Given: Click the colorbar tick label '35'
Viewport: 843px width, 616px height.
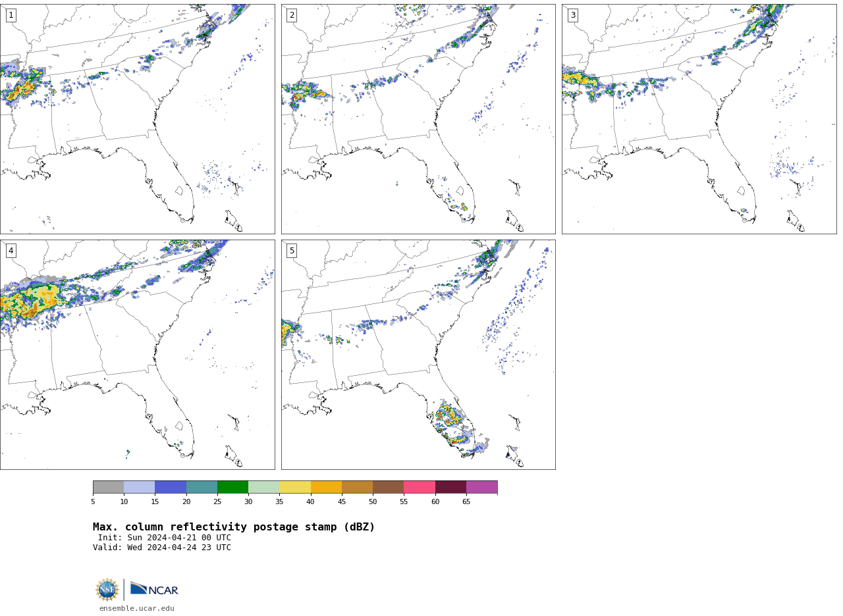Looking at the screenshot, I should click(x=279, y=502).
